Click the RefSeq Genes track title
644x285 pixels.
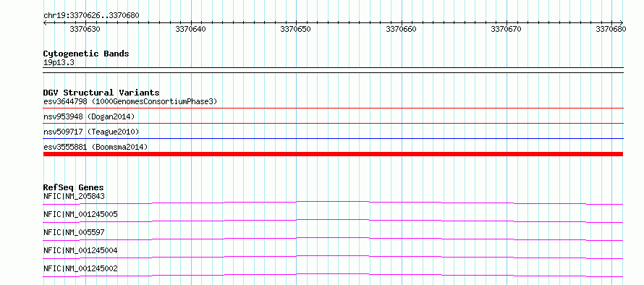[74, 187]
